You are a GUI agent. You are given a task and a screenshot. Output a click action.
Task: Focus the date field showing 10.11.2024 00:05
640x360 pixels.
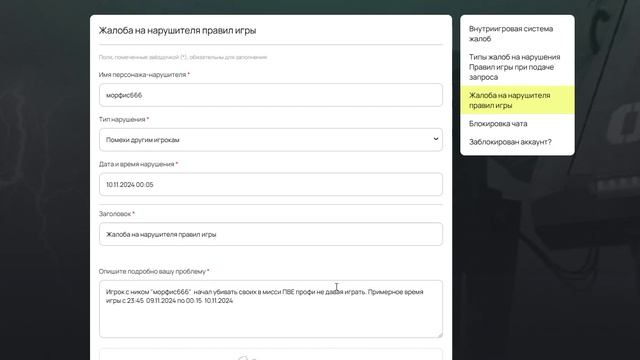(271, 184)
